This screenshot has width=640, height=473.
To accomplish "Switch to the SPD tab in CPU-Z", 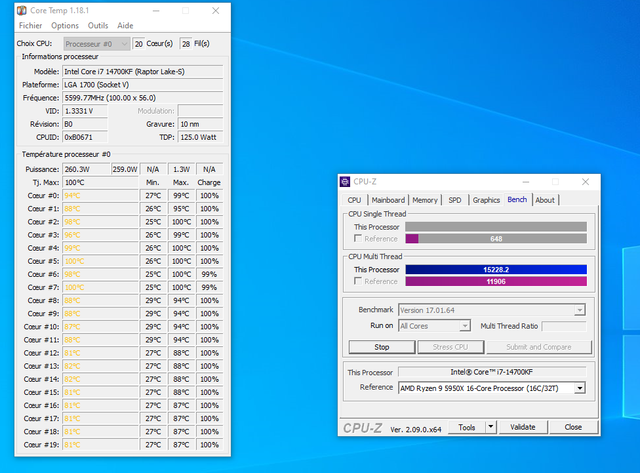I will point(455,200).
